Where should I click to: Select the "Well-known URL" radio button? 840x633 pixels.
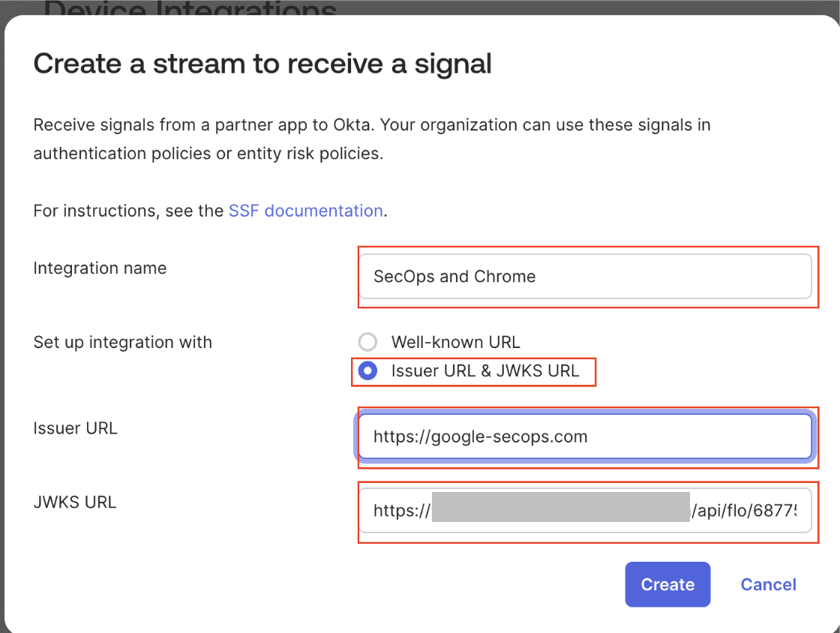[367, 342]
